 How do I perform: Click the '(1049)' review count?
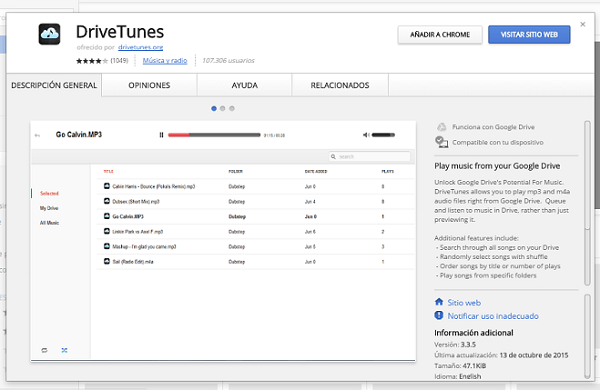point(119,60)
